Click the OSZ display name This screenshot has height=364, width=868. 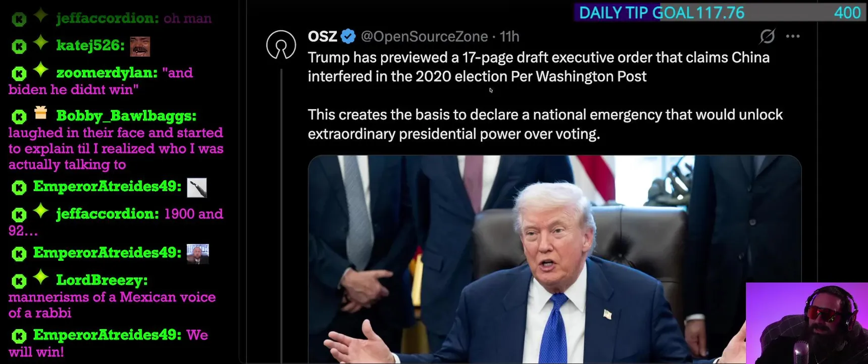tap(322, 36)
